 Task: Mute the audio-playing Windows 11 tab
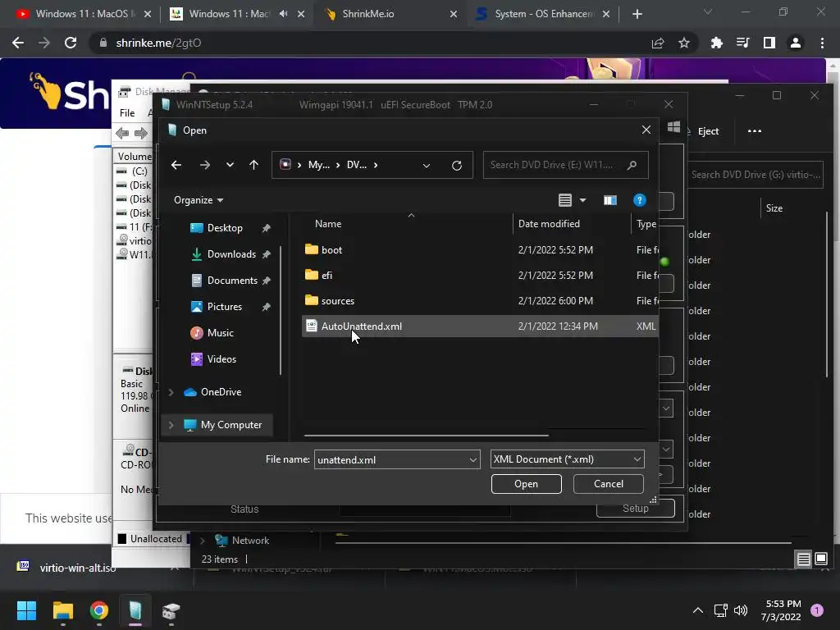[x=283, y=14]
